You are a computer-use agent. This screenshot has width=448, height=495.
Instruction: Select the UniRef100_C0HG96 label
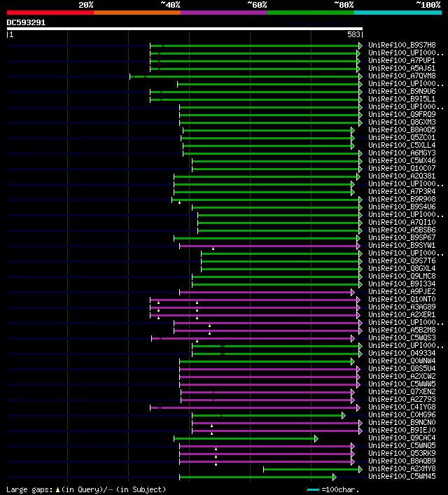[402, 414]
